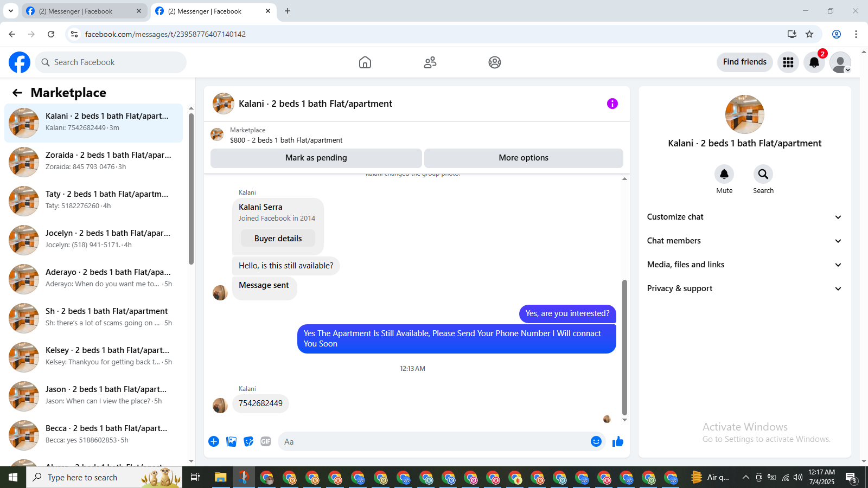Send a thumbs-up like
868x488 pixels.
coord(618,441)
